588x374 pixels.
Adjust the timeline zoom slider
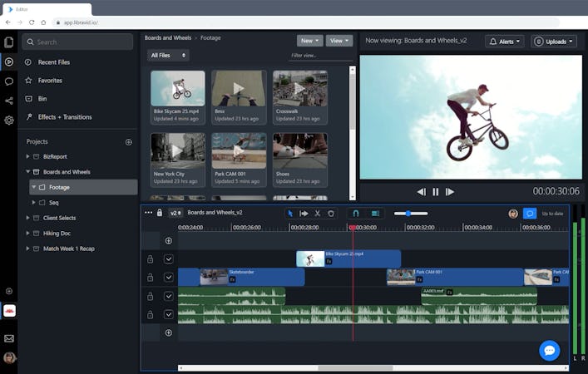410,214
